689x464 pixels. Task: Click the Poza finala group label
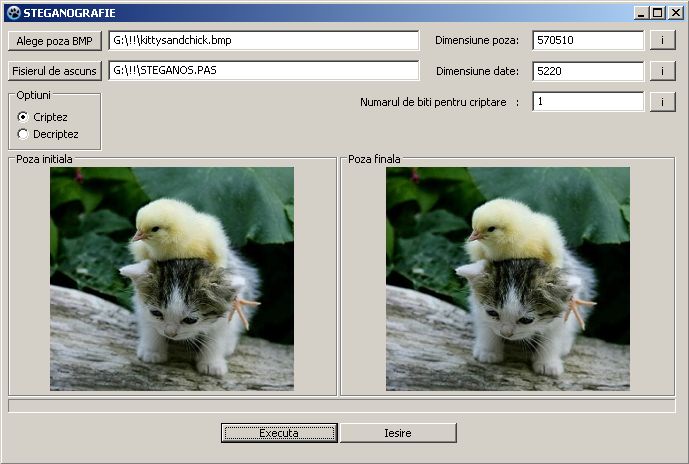pos(374,159)
